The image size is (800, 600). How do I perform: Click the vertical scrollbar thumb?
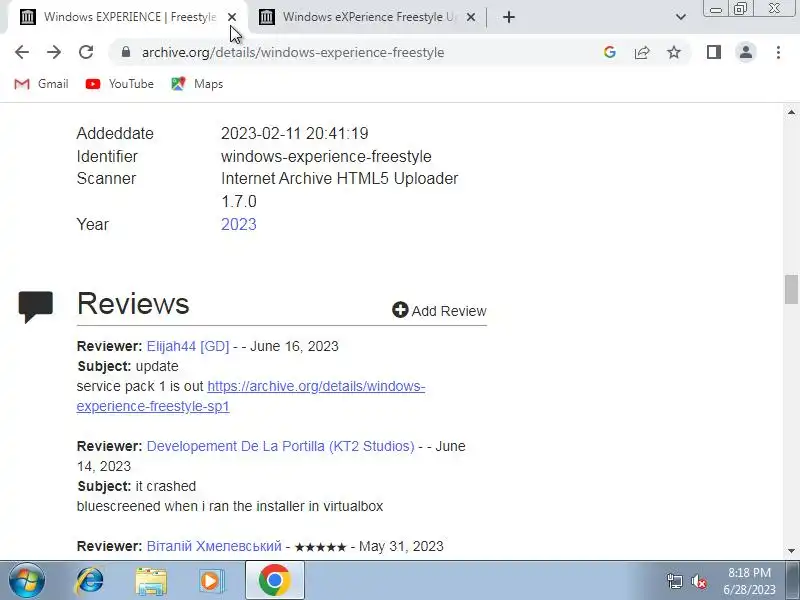[x=791, y=289]
